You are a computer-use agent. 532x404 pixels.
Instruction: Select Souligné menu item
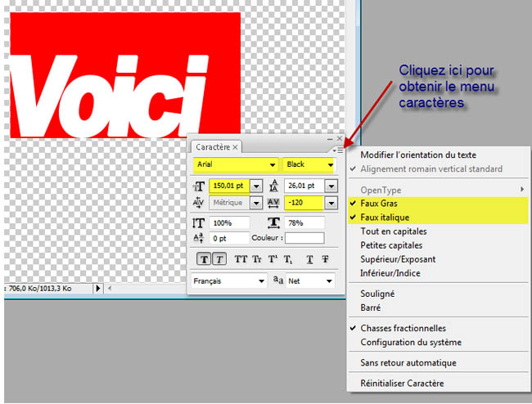click(x=439, y=294)
